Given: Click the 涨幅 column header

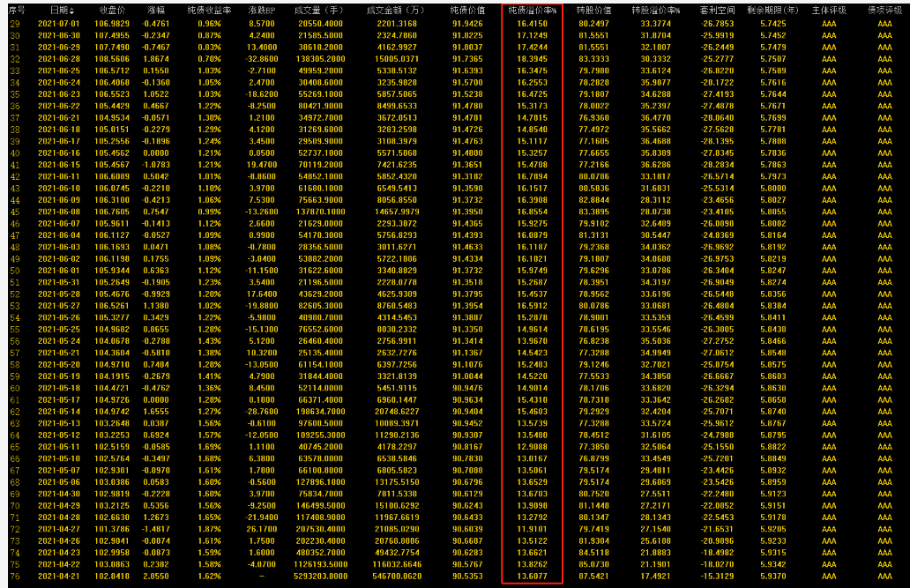Looking at the screenshot, I should [156, 10].
